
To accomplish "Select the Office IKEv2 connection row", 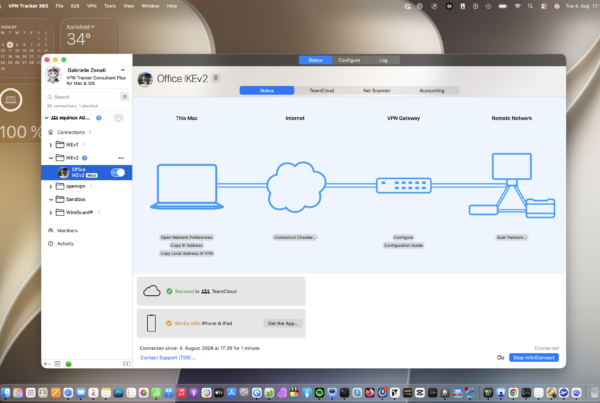I will point(86,173).
